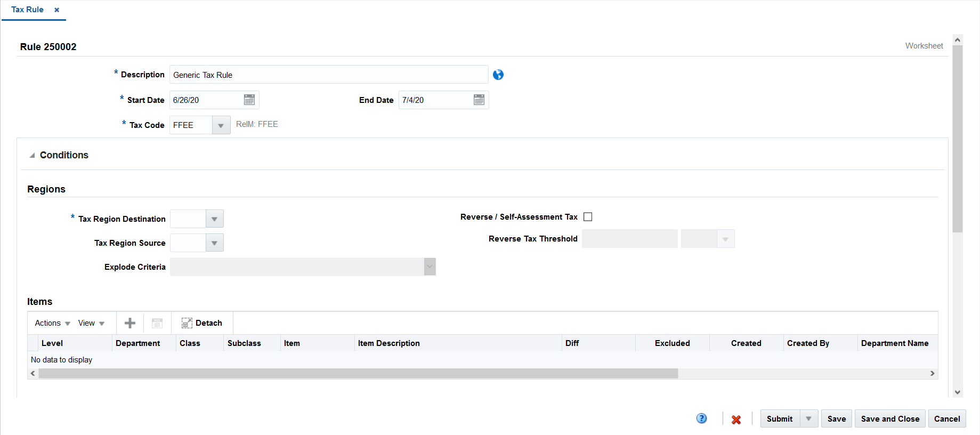Click the Department Name column header
This screenshot has height=435, width=980.
pos(897,343)
